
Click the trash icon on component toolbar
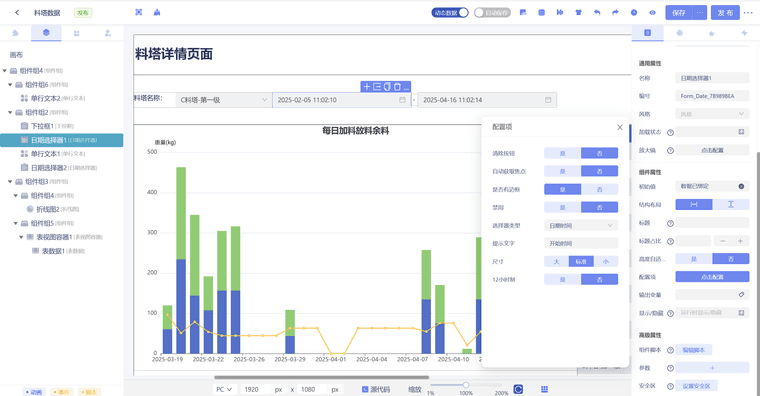click(x=397, y=87)
